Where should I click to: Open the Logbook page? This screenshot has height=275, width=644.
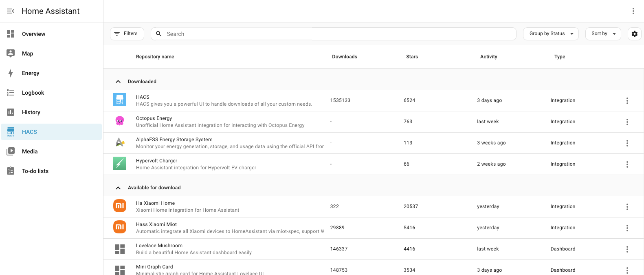point(51,93)
